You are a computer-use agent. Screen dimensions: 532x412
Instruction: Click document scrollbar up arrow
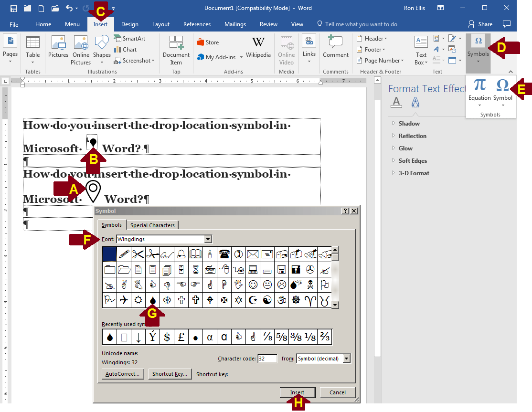[377, 80]
